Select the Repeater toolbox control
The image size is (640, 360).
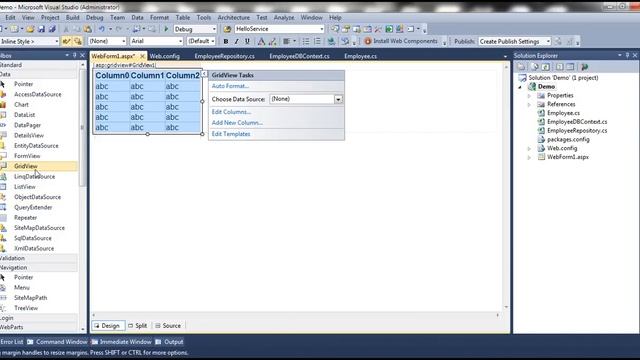25,218
